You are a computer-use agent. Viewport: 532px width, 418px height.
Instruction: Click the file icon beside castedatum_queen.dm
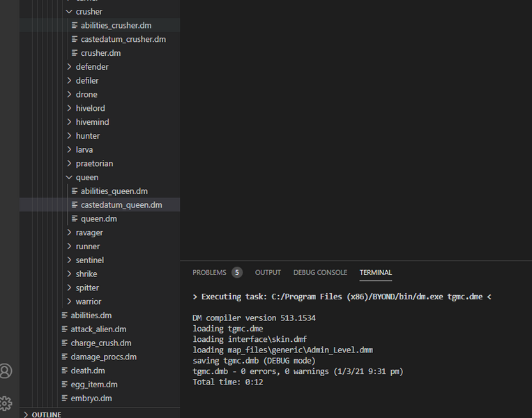pos(75,204)
